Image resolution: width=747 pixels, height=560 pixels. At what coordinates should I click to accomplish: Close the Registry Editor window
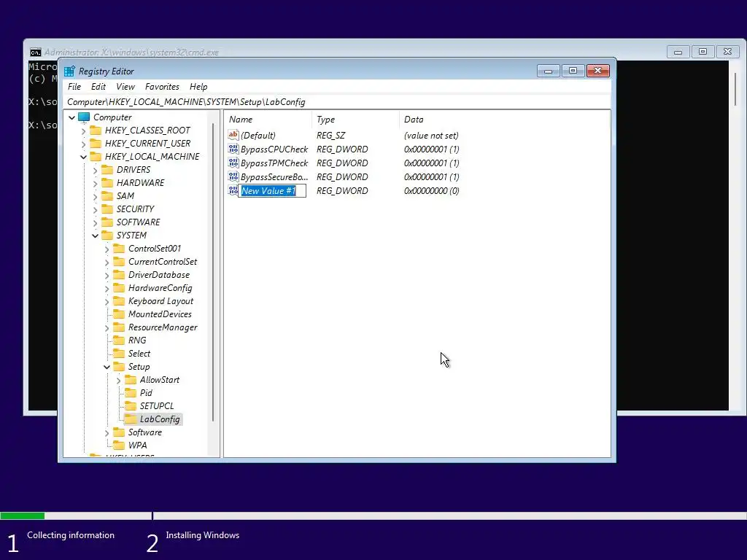click(x=598, y=71)
